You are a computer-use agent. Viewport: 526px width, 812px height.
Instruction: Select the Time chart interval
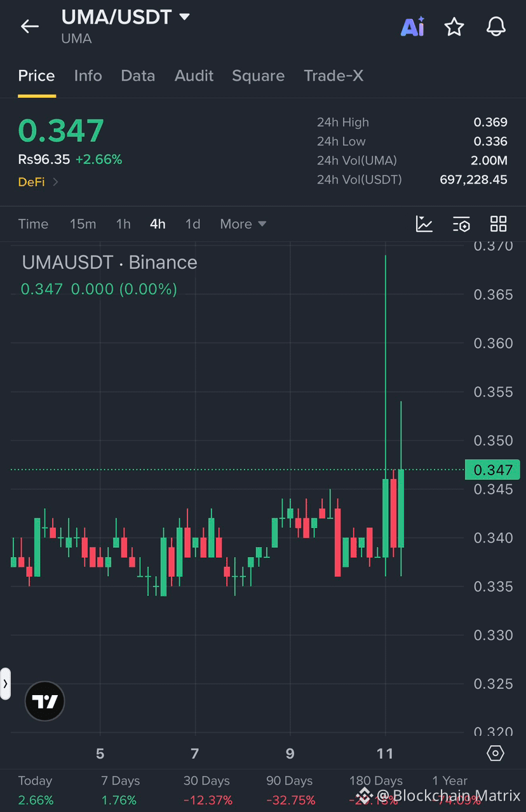click(x=33, y=224)
